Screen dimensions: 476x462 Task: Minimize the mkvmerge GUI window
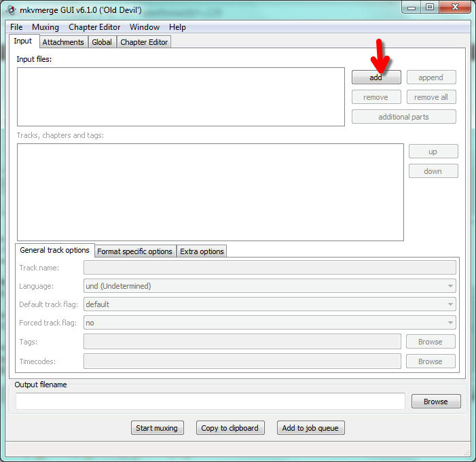[411, 7]
